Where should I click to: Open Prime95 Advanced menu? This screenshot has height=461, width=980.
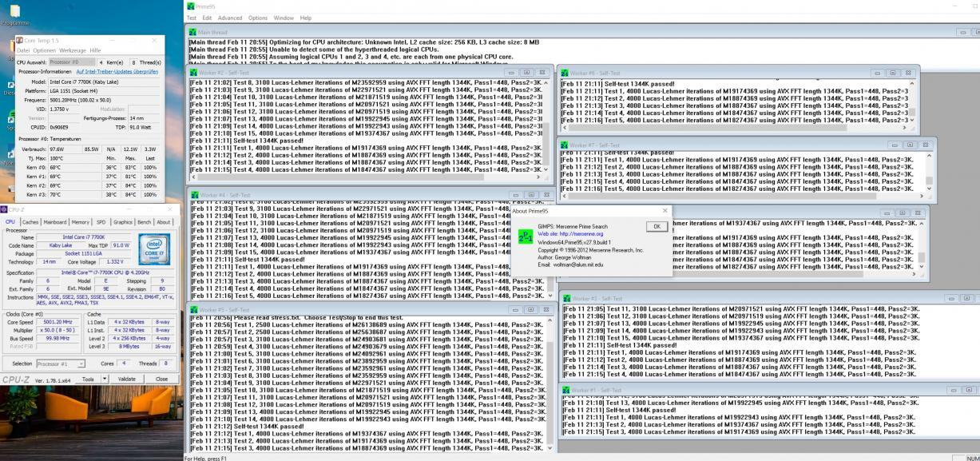pos(229,18)
